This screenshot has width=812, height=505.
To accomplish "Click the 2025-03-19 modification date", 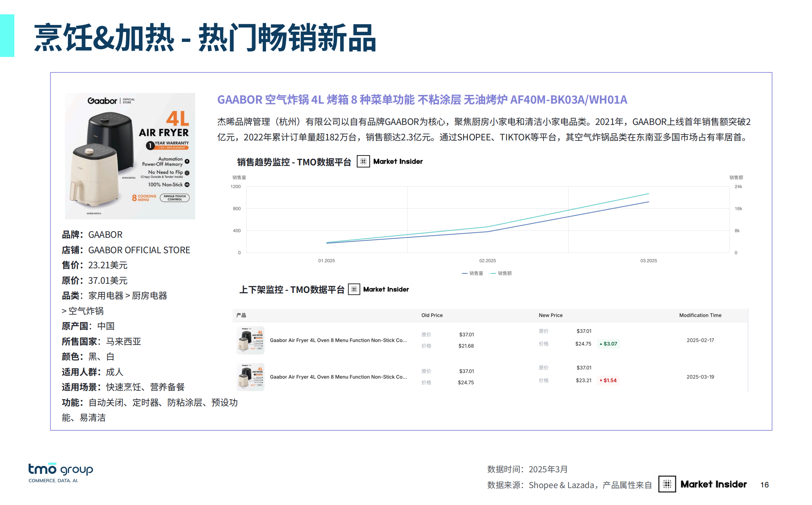I will point(700,377).
